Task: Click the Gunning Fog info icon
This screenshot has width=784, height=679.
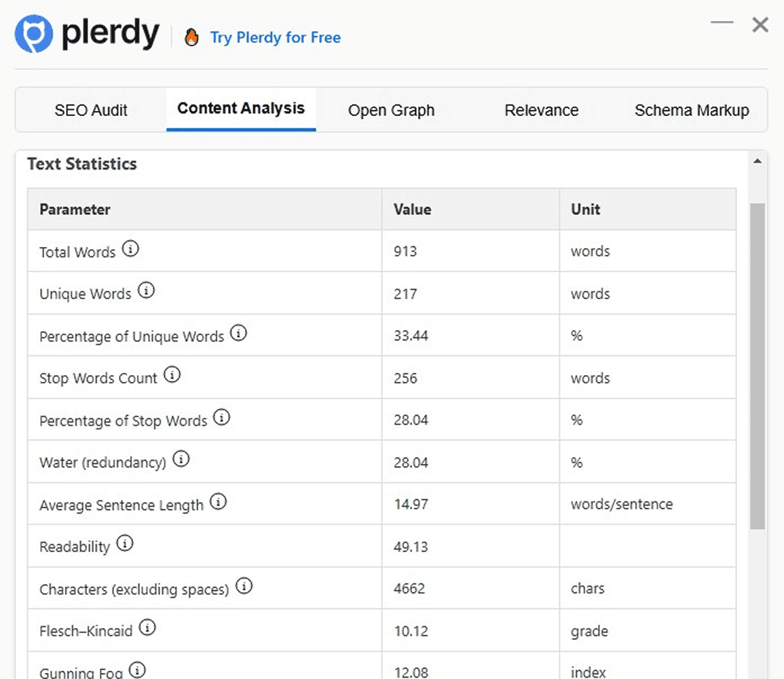Action: click(137, 671)
